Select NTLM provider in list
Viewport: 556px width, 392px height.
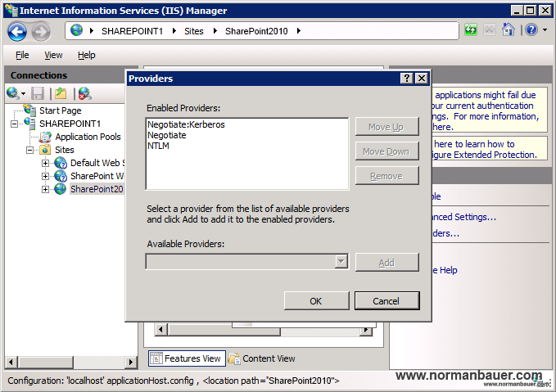[x=158, y=146]
